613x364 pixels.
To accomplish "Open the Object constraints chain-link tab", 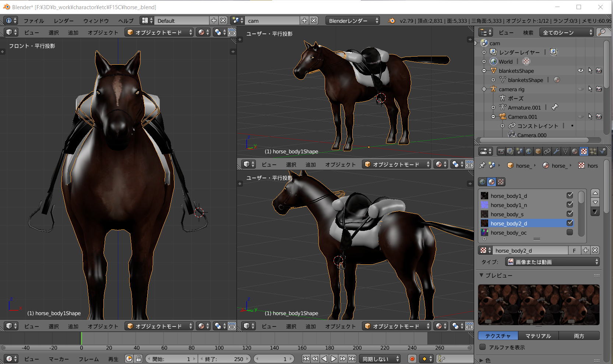I will [x=547, y=151].
